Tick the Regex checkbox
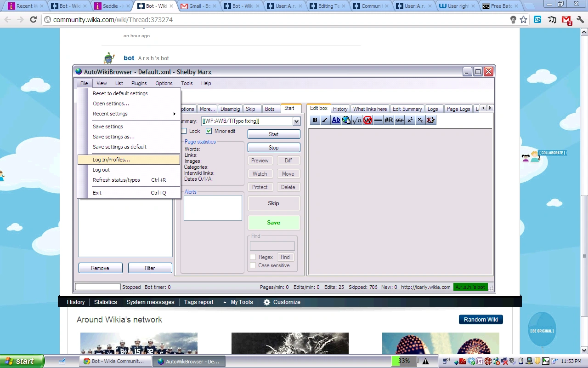588x368 pixels. coord(253,257)
